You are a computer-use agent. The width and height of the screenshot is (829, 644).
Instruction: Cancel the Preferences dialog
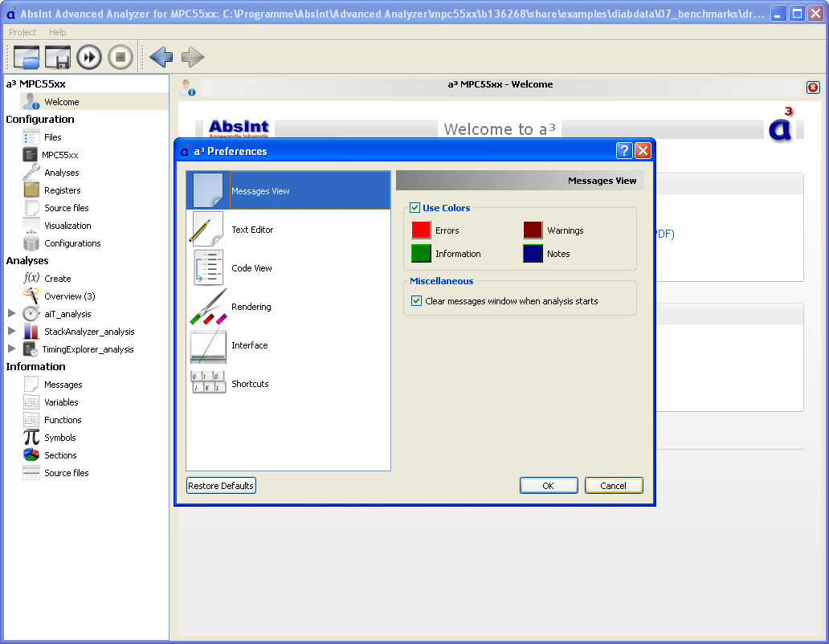(x=614, y=486)
